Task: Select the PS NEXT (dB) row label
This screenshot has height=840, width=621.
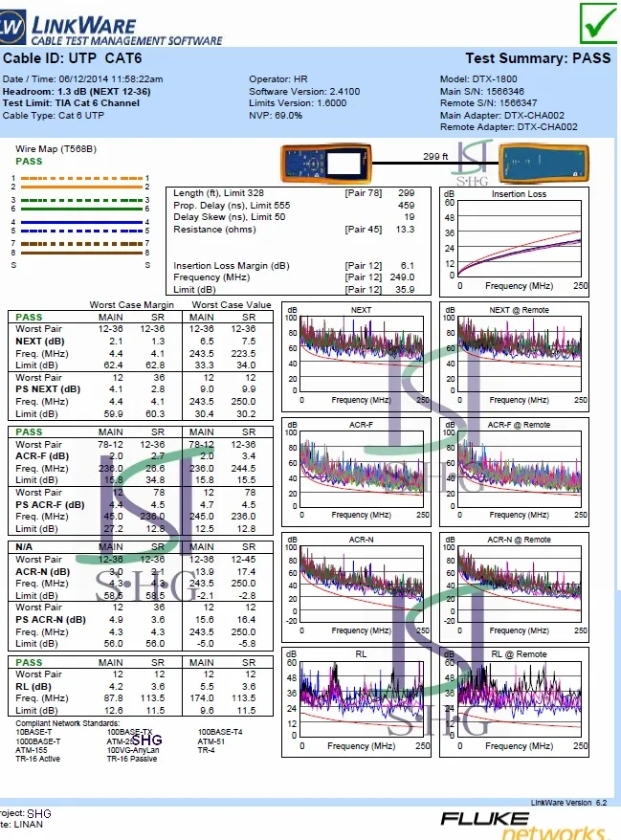Action: [x=48, y=389]
